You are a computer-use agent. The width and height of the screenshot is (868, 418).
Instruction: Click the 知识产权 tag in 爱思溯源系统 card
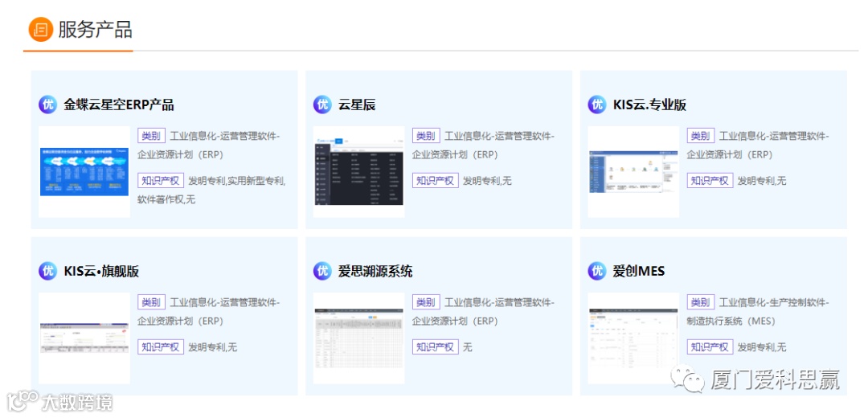(435, 347)
